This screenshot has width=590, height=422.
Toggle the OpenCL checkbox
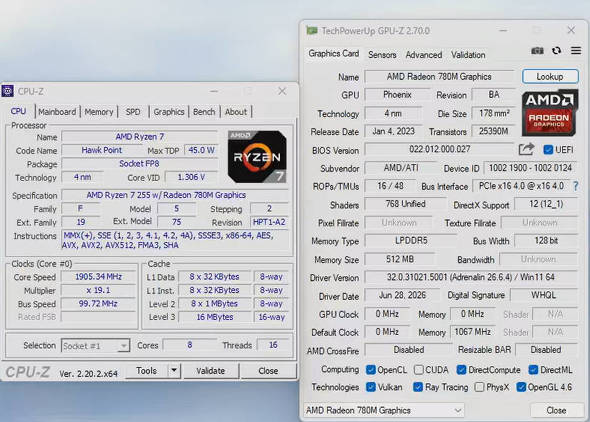[x=371, y=370]
